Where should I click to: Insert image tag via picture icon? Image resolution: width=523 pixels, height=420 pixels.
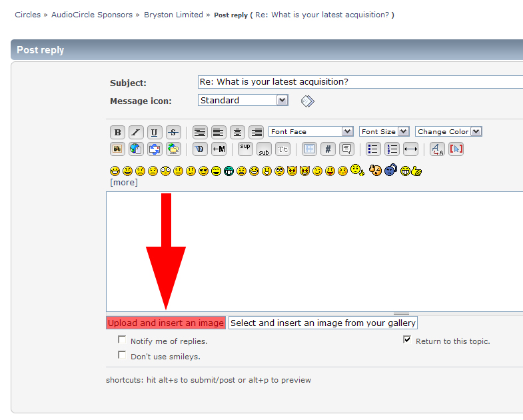coord(117,149)
